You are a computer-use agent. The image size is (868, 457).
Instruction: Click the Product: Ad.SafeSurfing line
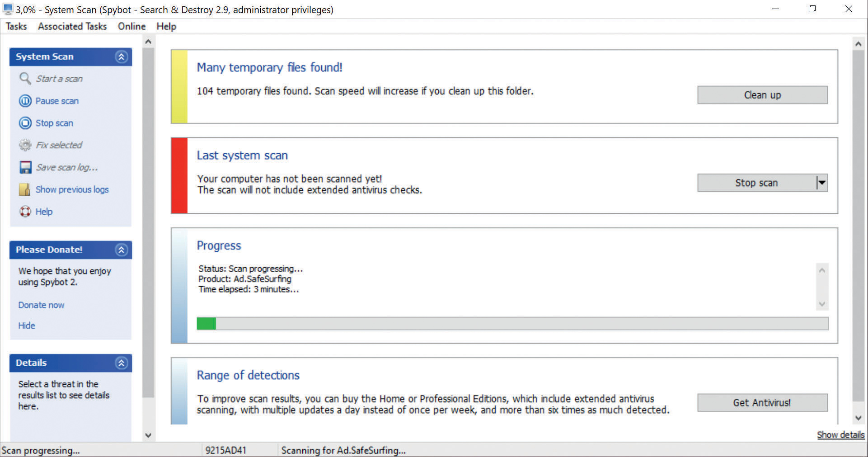click(x=245, y=279)
